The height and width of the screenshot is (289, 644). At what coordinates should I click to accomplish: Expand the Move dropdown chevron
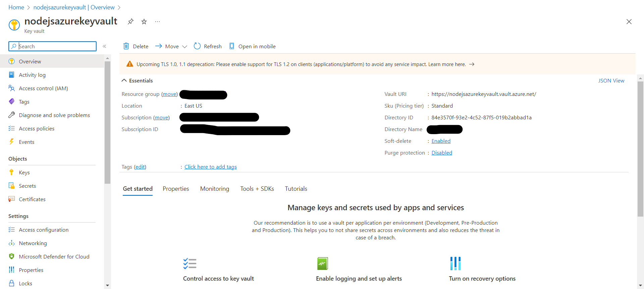tap(184, 47)
